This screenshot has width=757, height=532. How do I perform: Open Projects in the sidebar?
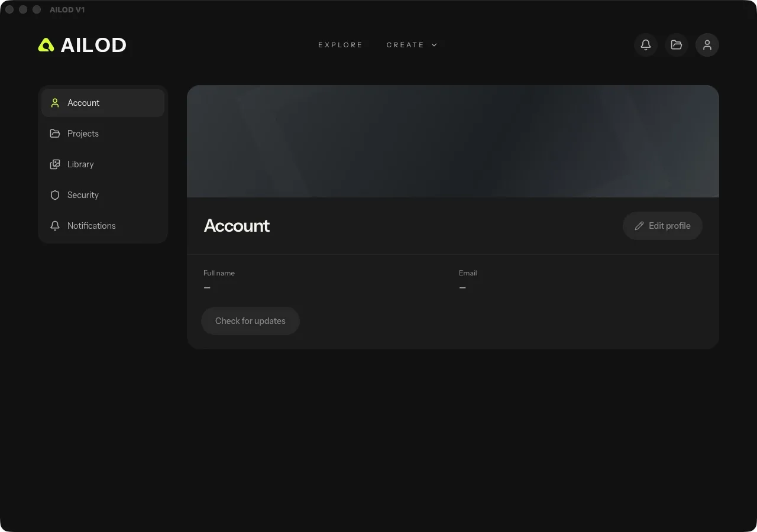[x=103, y=134]
